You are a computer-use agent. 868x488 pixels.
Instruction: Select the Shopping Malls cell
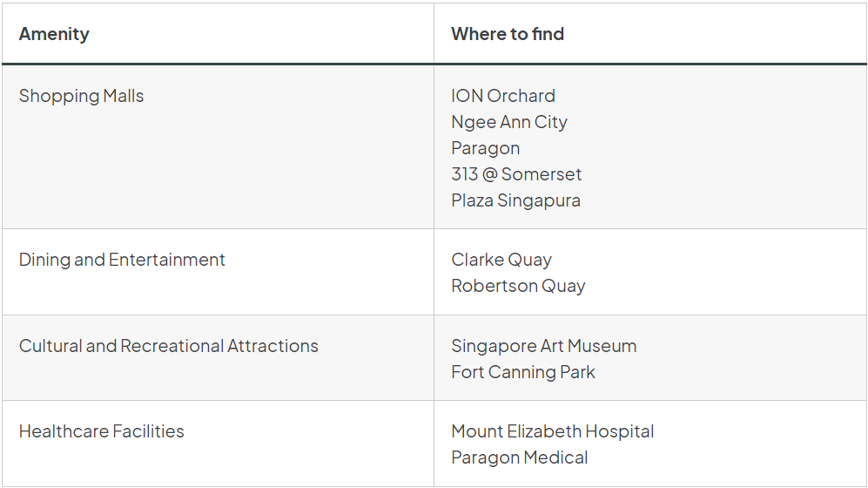point(82,96)
